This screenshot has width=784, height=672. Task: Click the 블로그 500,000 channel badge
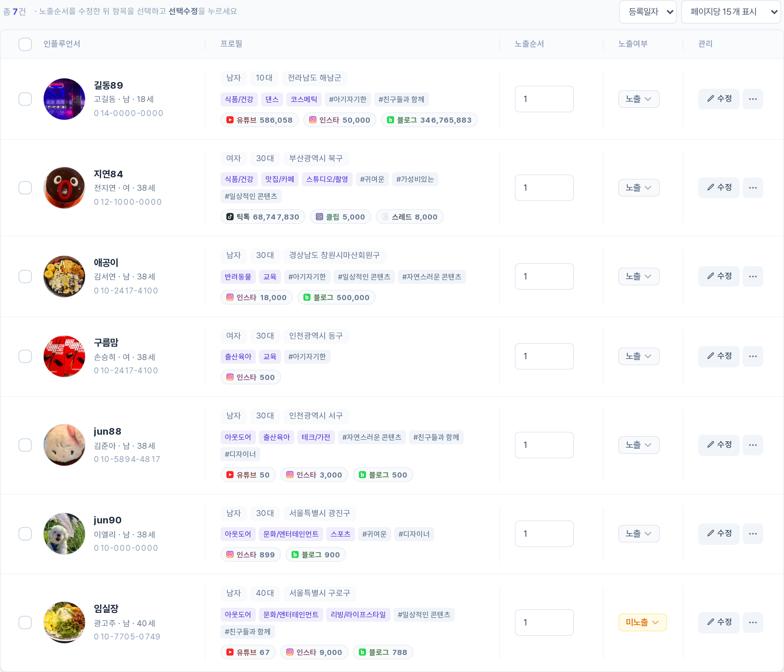tap(336, 298)
